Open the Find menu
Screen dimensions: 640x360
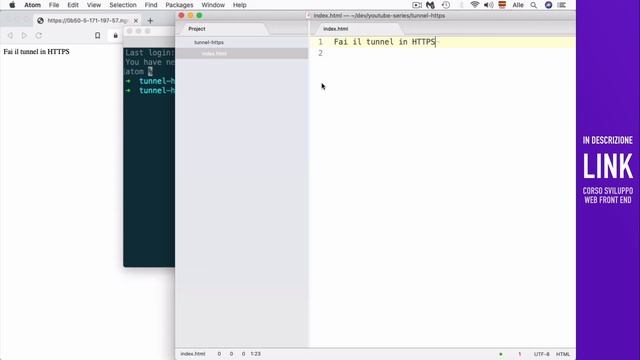tap(151, 5)
